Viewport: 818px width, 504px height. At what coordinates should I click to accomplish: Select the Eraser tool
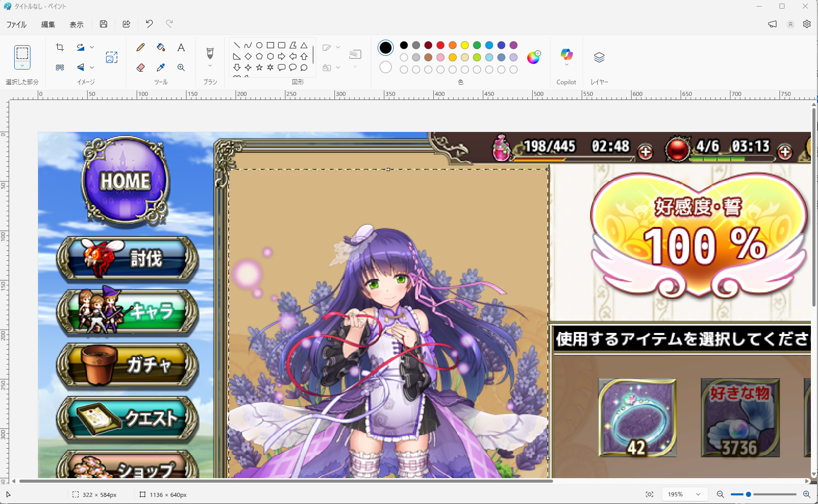[141, 67]
